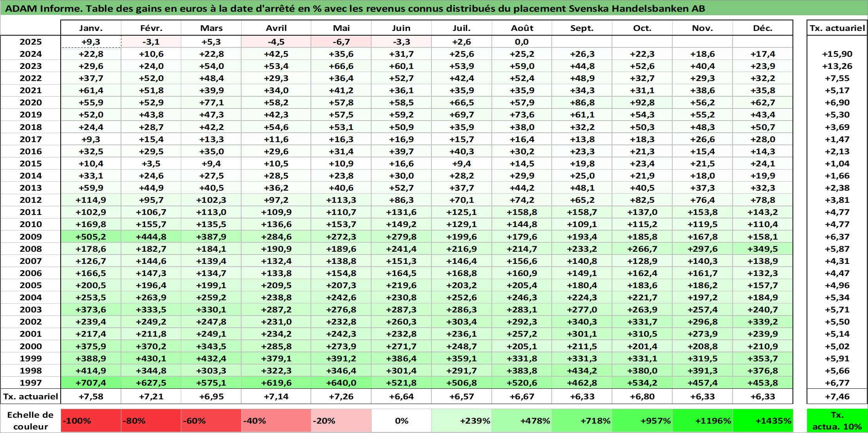Image resolution: width=868 pixels, height=433 pixels.
Task: Select cell 0,0 for August 2025
Action: pyautogui.click(x=522, y=41)
